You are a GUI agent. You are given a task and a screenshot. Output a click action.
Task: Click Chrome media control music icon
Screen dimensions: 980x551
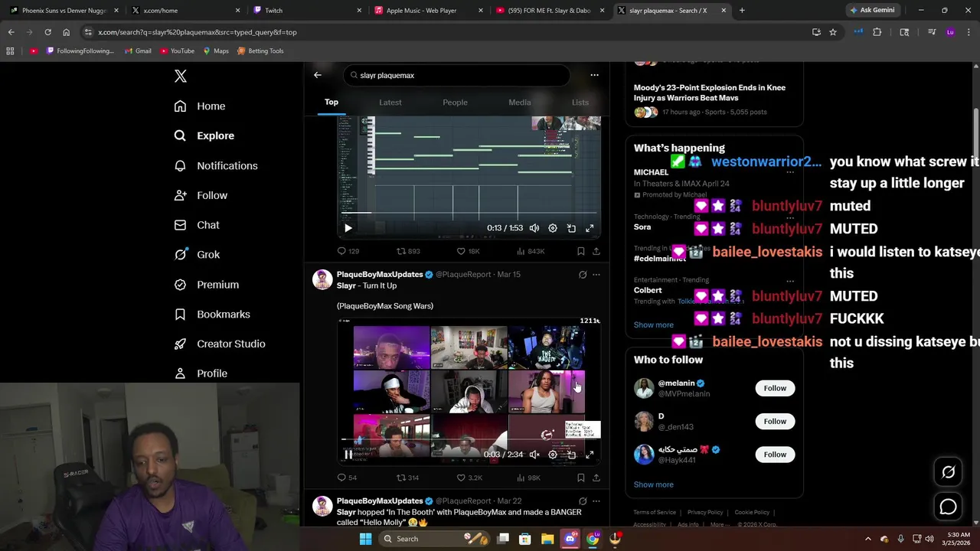[932, 32]
